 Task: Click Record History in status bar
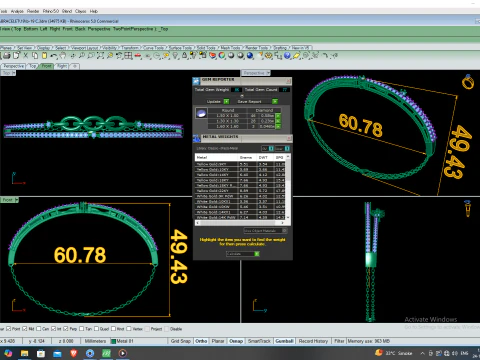pyautogui.click(x=313, y=341)
